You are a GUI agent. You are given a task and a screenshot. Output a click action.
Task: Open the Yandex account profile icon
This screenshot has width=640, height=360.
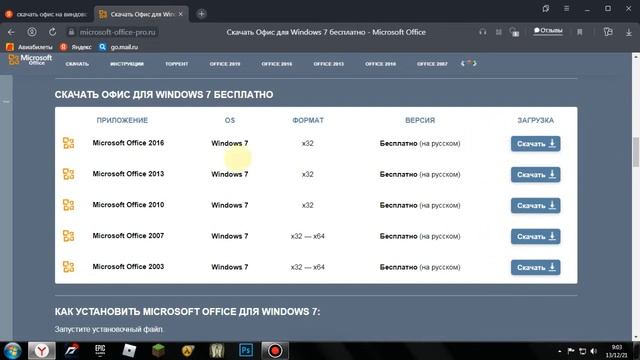pyautogui.click(x=32, y=32)
